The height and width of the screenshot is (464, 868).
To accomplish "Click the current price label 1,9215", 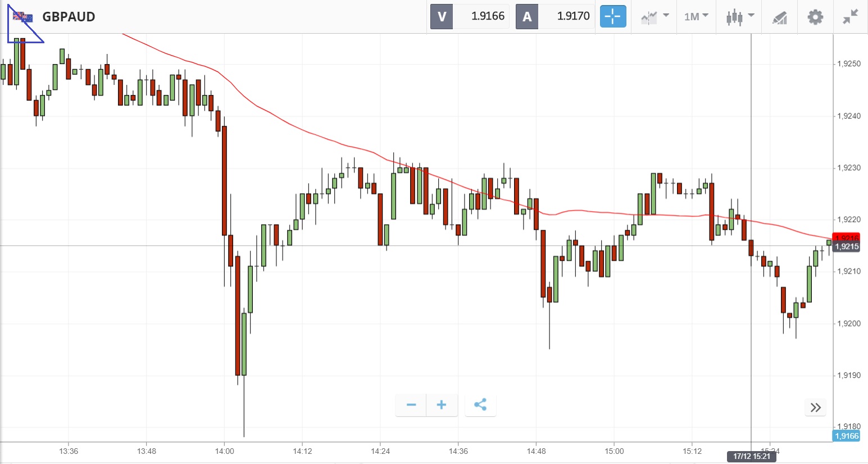I will pos(847,247).
